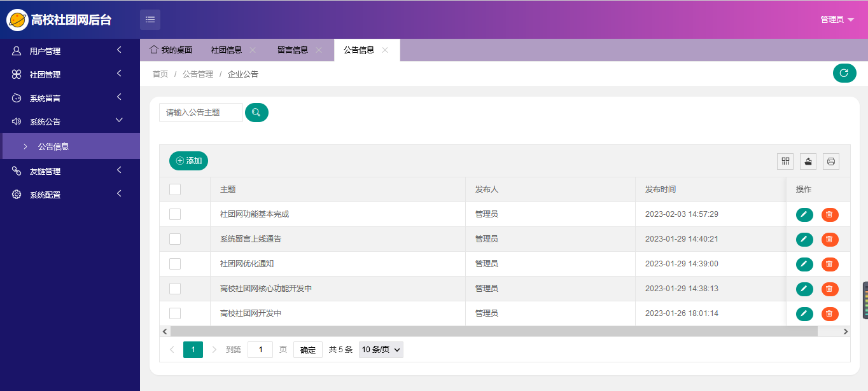Edit the 社团网优化通知 row
The height and width of the screenshot is (391, 868).
(804, 264)
